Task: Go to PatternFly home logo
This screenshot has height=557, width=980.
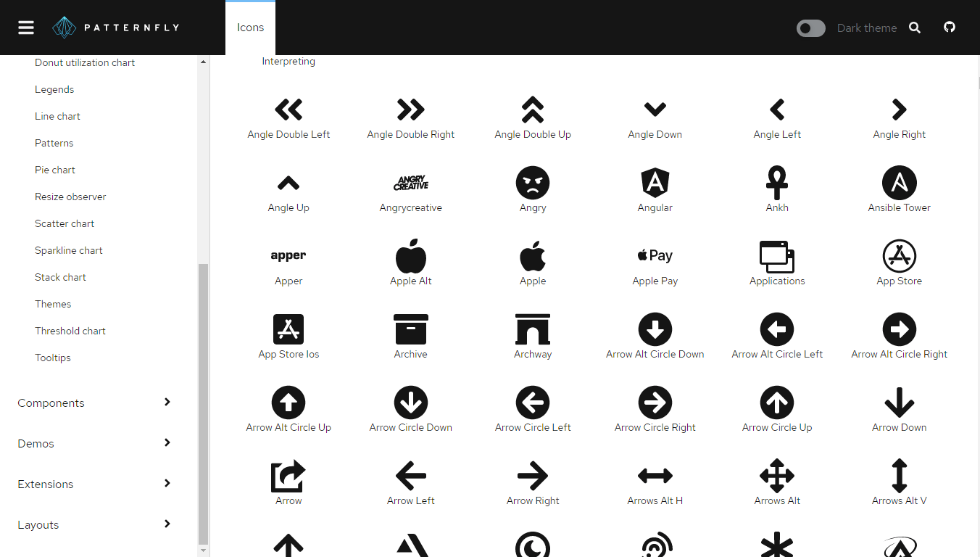Action: click(x=115, y=28)
